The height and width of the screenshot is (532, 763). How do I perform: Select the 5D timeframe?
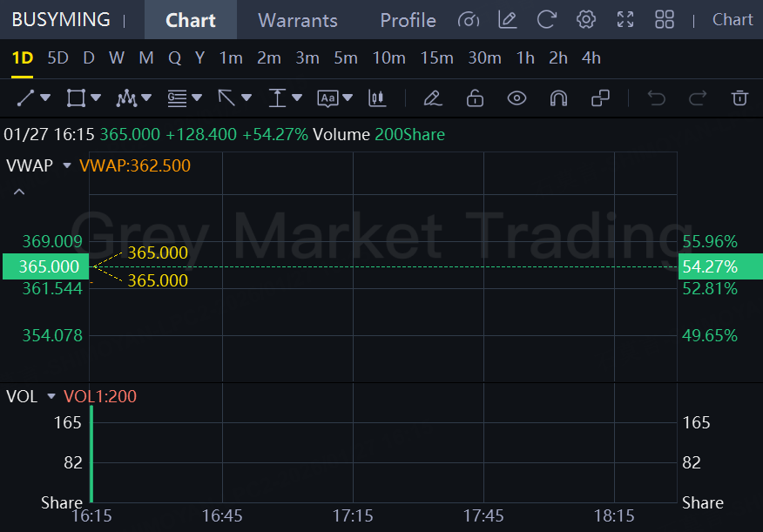click(57, 58)
